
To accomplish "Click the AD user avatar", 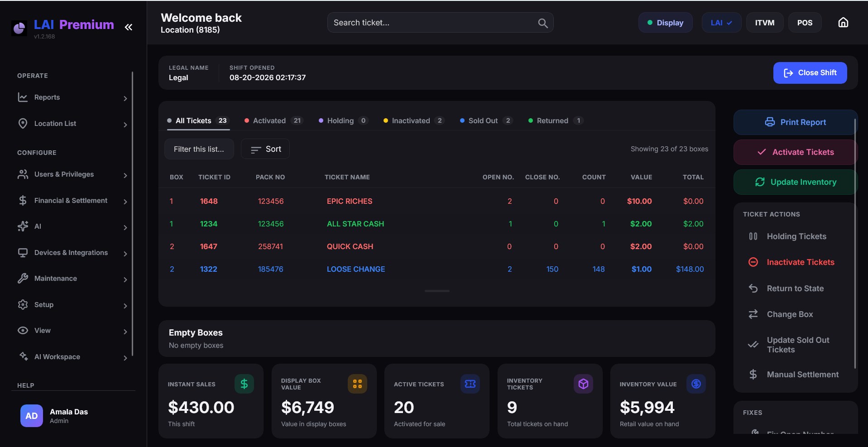I will point(31,416).
